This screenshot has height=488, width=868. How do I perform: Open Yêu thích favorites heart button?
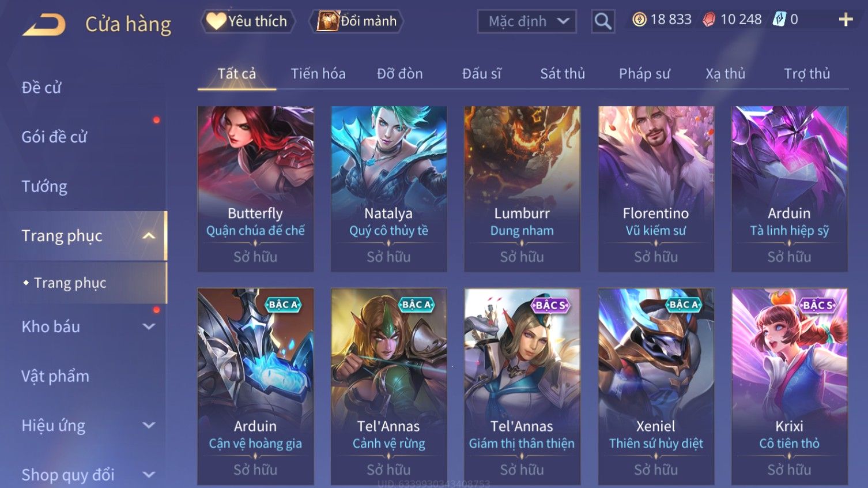[x=248, y=21]
